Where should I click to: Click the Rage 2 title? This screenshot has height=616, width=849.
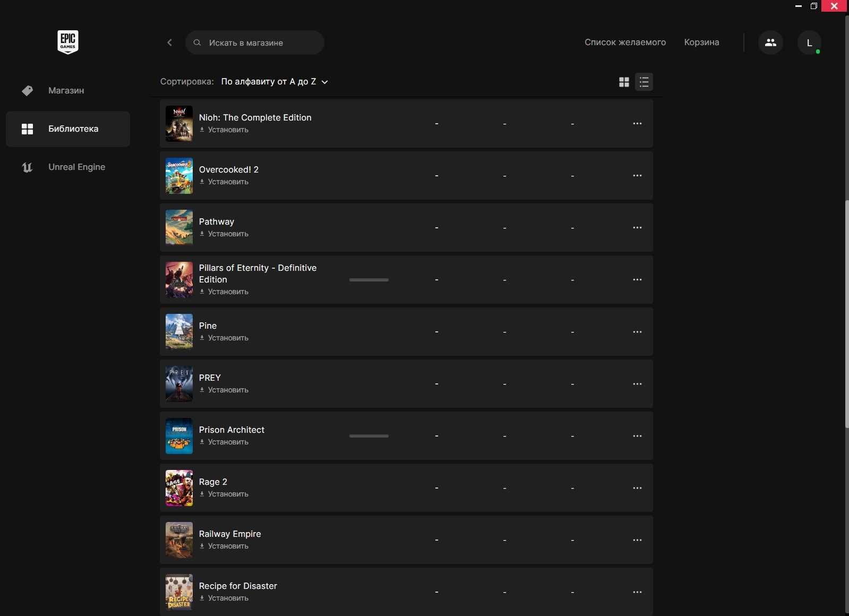(213, 482)
